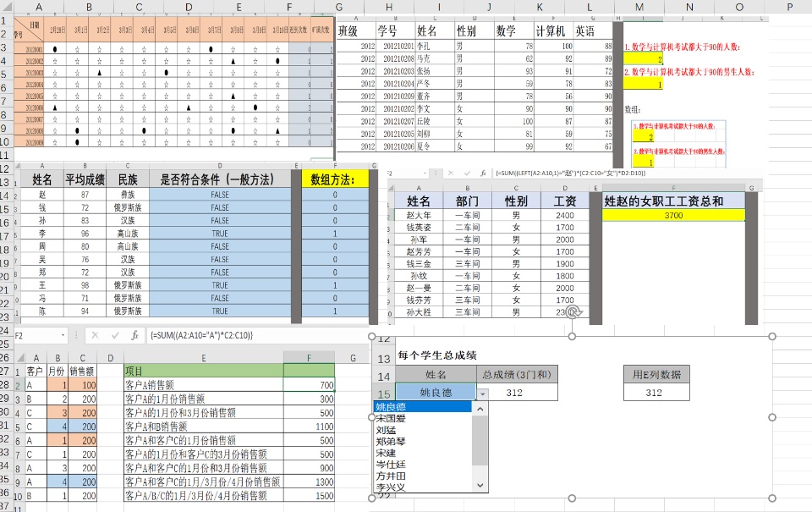Select outer worksheet column P header
The image size is (812, 512).
(x=790, y=8)
